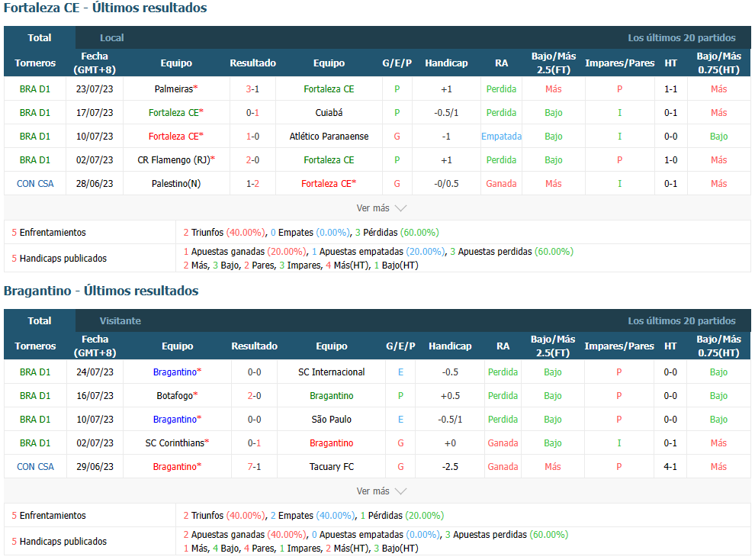The height and width of the screenshot is (560, 755).
Task: Click Bragantino in the 24/07/23 row
Action: pyautogui.click(x=175, y=372)
